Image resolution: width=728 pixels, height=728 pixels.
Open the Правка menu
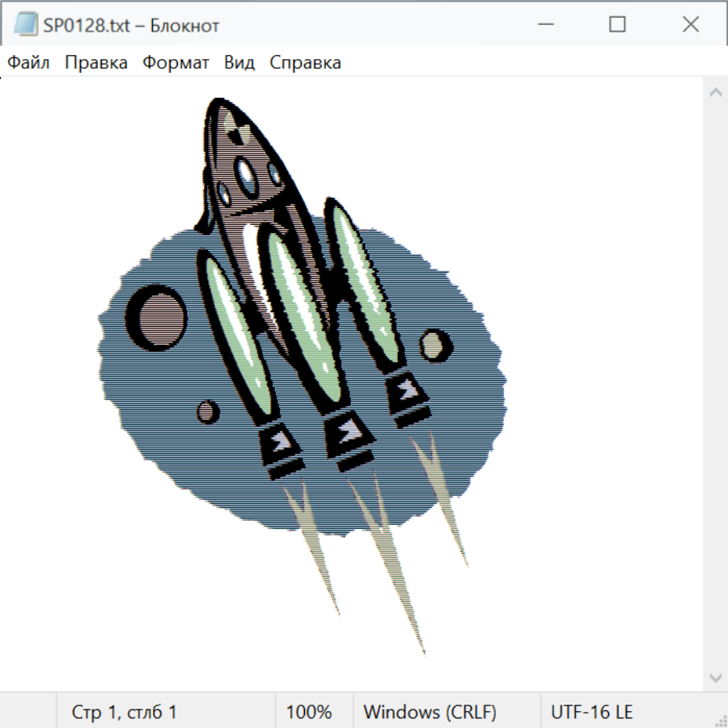click(x=96, y=63)
